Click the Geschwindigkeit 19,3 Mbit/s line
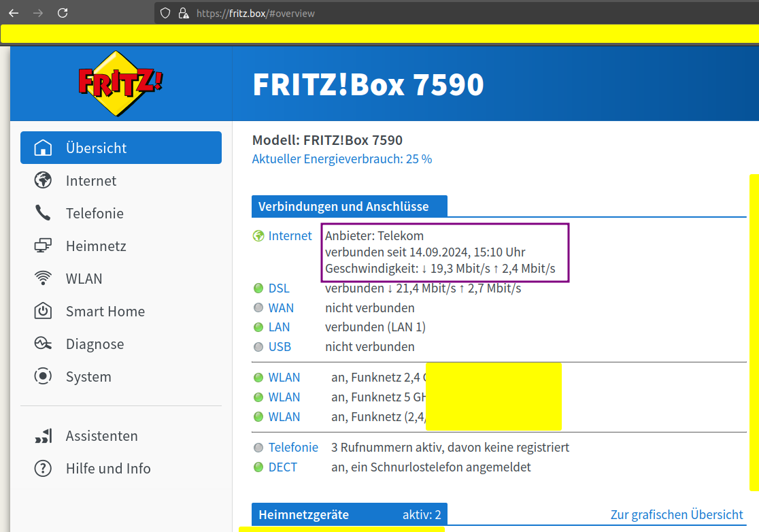 pos(440,269)
